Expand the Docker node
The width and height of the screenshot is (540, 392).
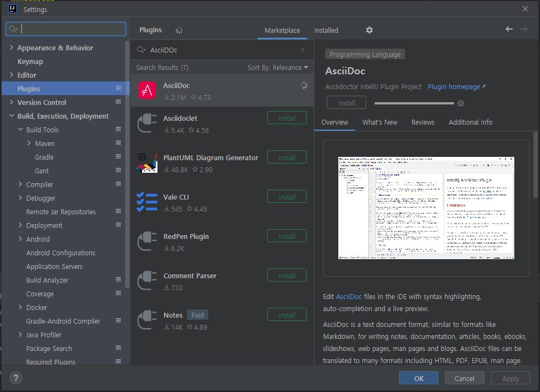click(20, 307)
